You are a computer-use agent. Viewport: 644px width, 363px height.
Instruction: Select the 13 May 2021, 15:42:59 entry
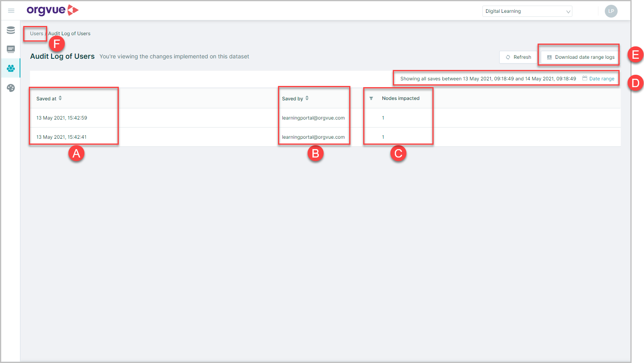(x=62, y=118)
